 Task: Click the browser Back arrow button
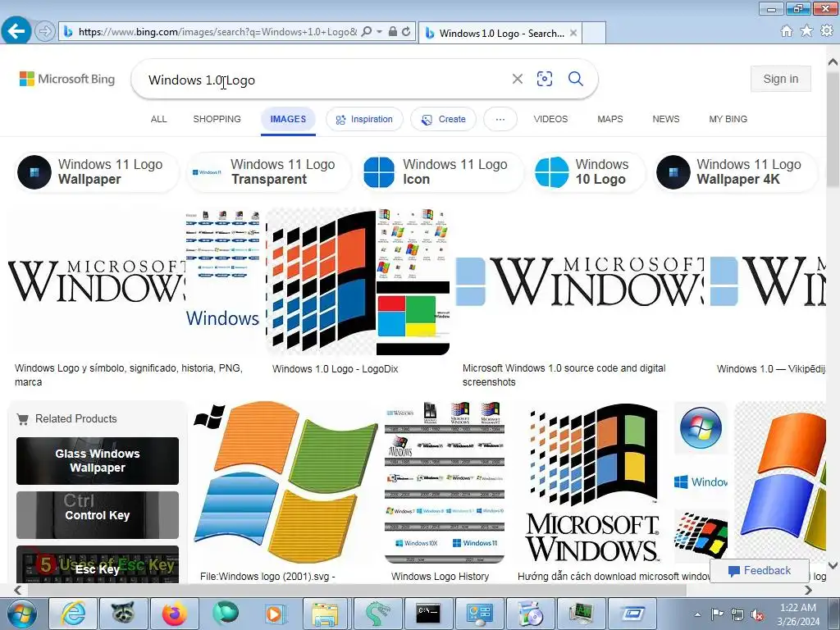[x=16, y=31]
